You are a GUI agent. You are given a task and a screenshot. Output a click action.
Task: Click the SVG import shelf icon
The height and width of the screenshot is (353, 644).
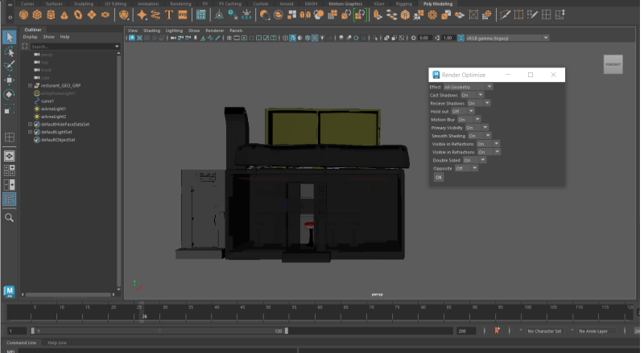coord(183,15)
